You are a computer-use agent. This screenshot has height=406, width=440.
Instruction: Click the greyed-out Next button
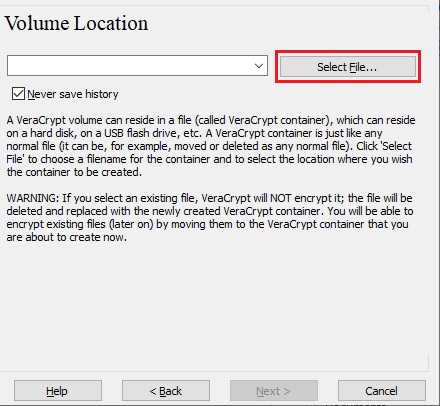click(x=274, y=391)
